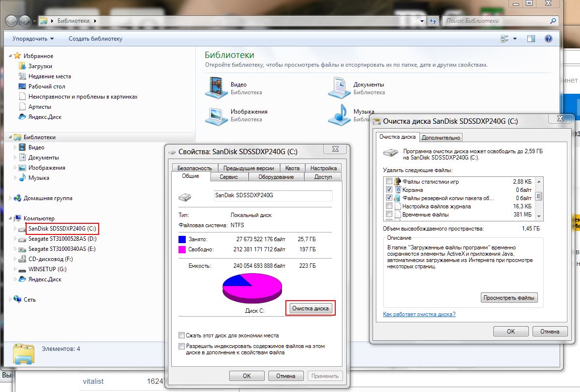The height and width of the screenshot is (392, 580).
Task: Switch to the Предыдущие версии tab
Action: point(249,168)
